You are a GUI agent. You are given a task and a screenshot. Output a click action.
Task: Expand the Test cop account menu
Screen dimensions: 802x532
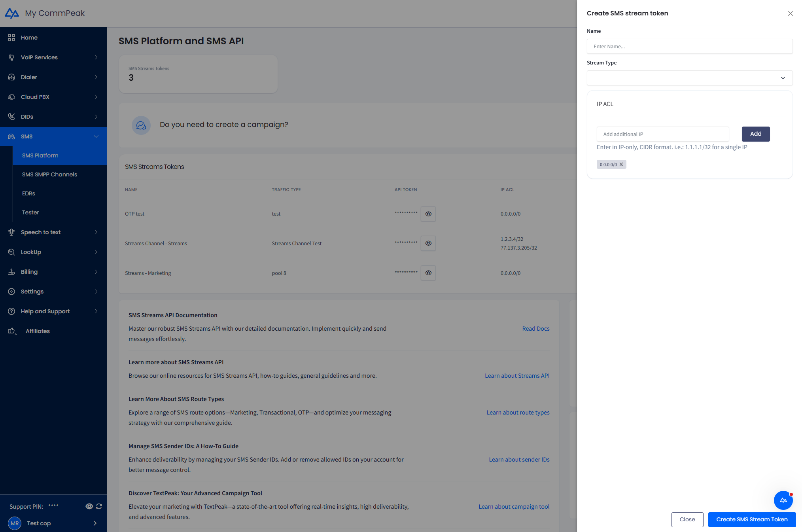click(x=95, y=523)
